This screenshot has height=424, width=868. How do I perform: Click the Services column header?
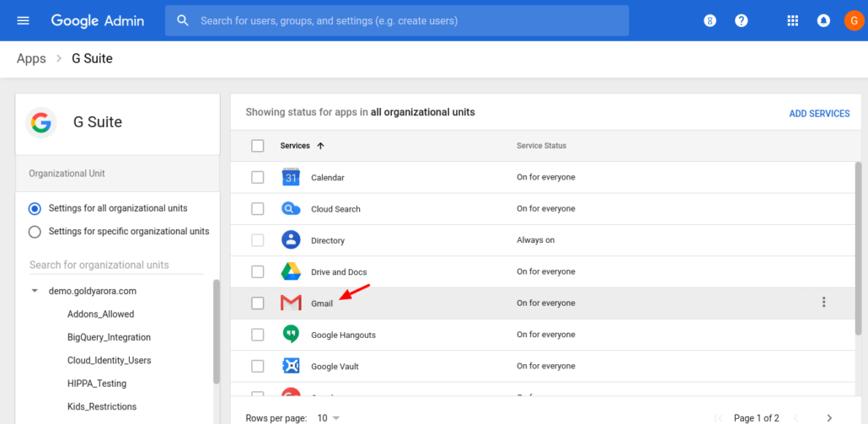[x=295, y=146]
